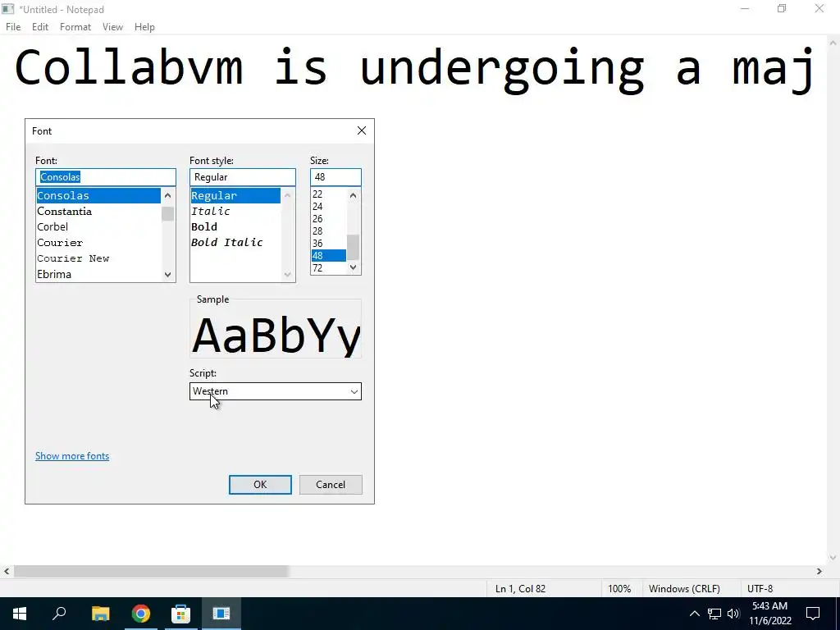The width and height of the screenshot is (840, 630).
Task: Show hidden system tray icons
Action: [694, 614]
